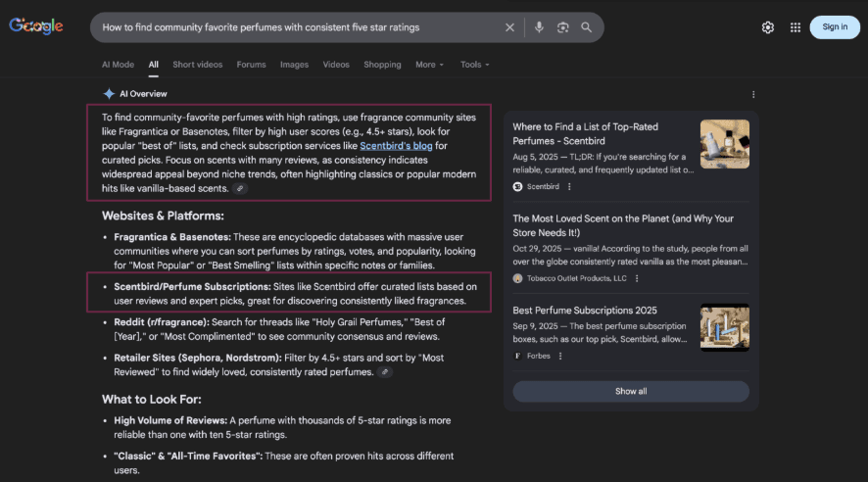Switch to AI Mode tab
The width and height of the screenshot is (868, 482).
[118, 65]
